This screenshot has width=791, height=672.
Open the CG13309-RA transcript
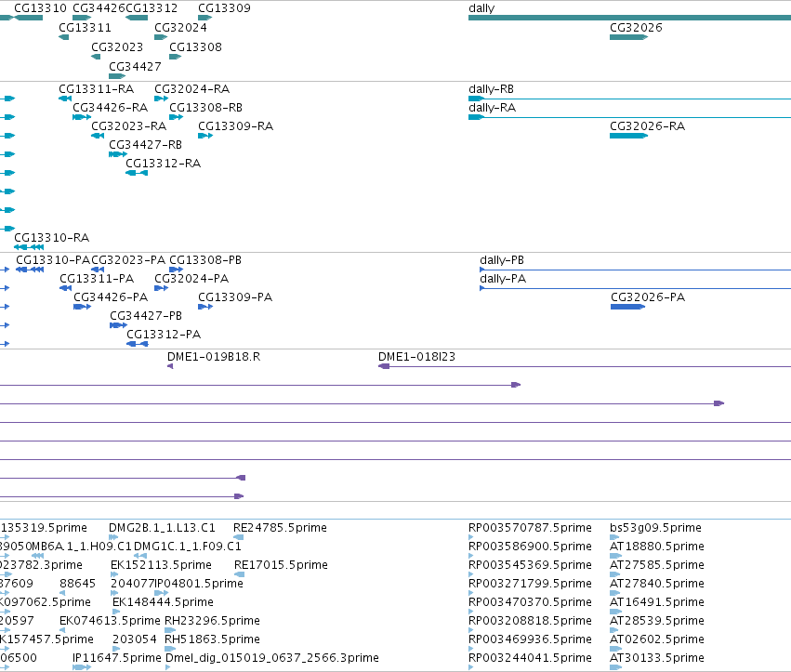205,136
